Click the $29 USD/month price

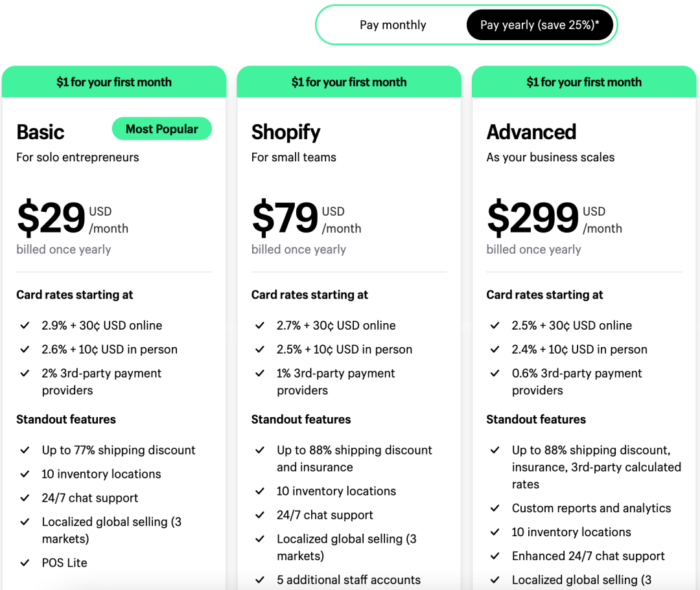point(73,218)
